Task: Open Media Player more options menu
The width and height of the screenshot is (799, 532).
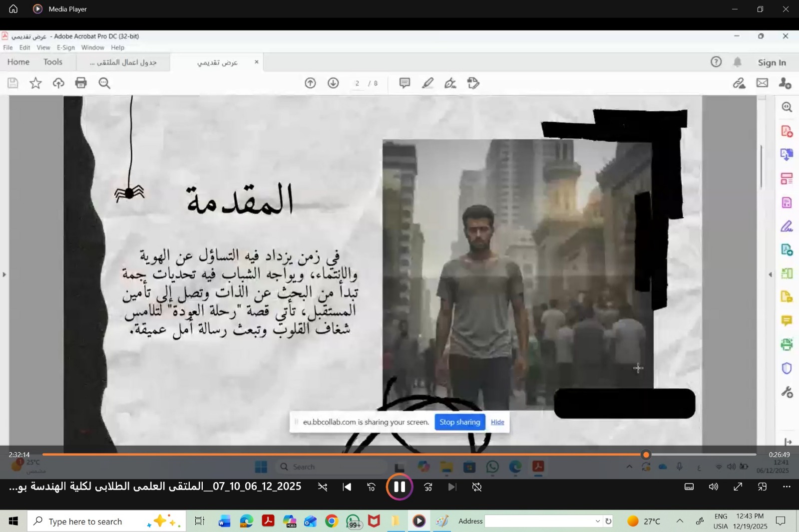Action: [x=787, y=487]
